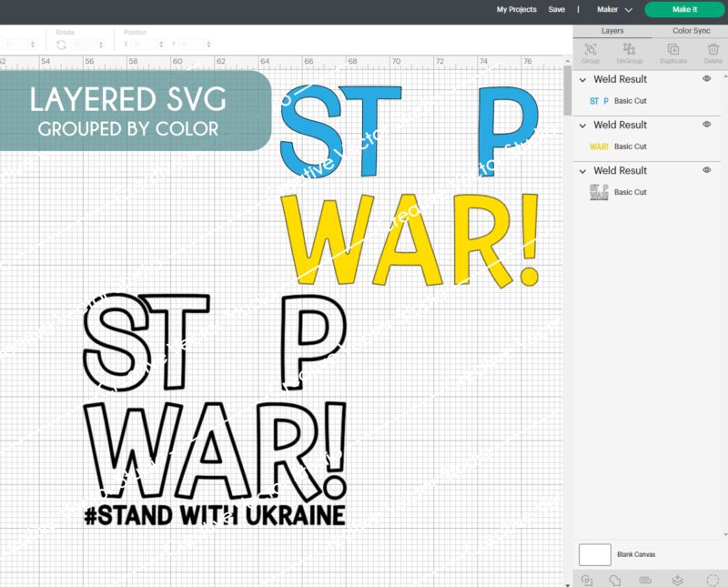Click the UnGroup icon
The image size is (728, 587).
pos(630,50)
